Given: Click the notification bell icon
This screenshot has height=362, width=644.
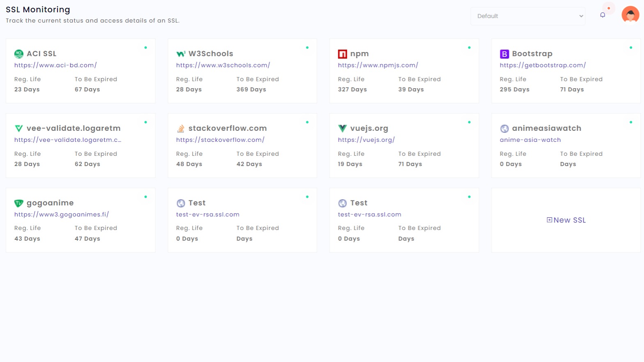Looking at the screenshot, I should [602, 15].
